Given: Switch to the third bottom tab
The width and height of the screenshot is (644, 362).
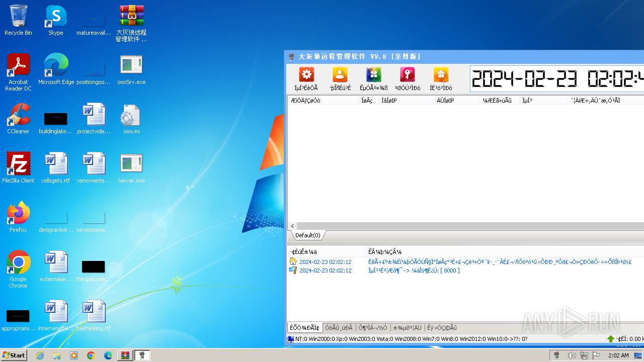Looking at the screenshot, I should tap(373, 328).
